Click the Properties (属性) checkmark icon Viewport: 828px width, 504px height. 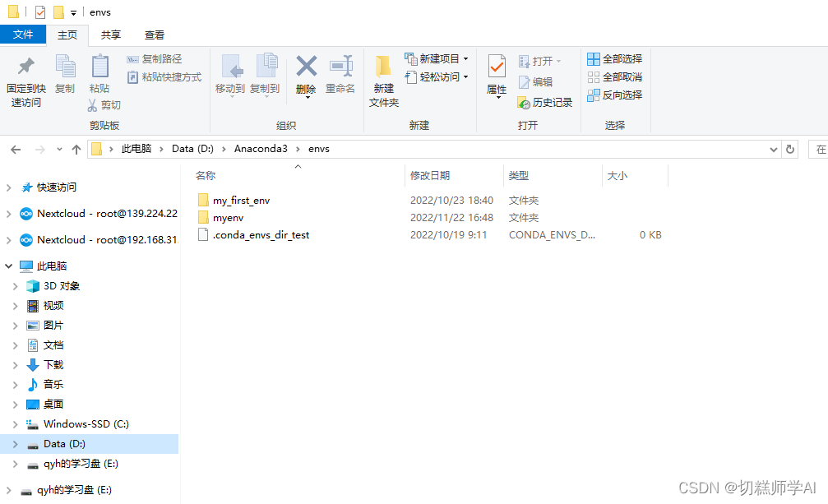pyautogui.click(x=497, y=67)
